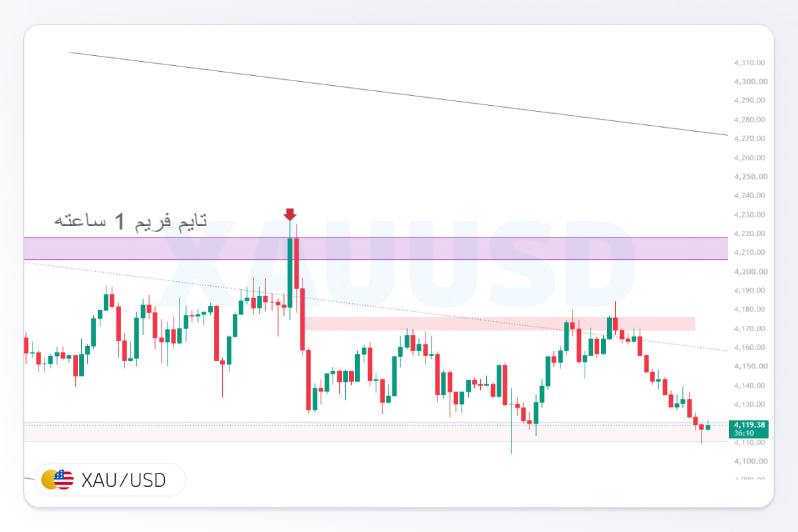The height and width of the screenshot is (532, 798).
Task: Select the light pink support zone at bottom
Action: [x=376, y=432]
